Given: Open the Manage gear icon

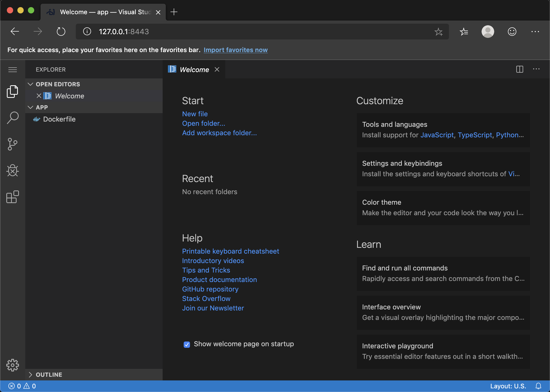Looking at the screenshot, I should point(13,365).
